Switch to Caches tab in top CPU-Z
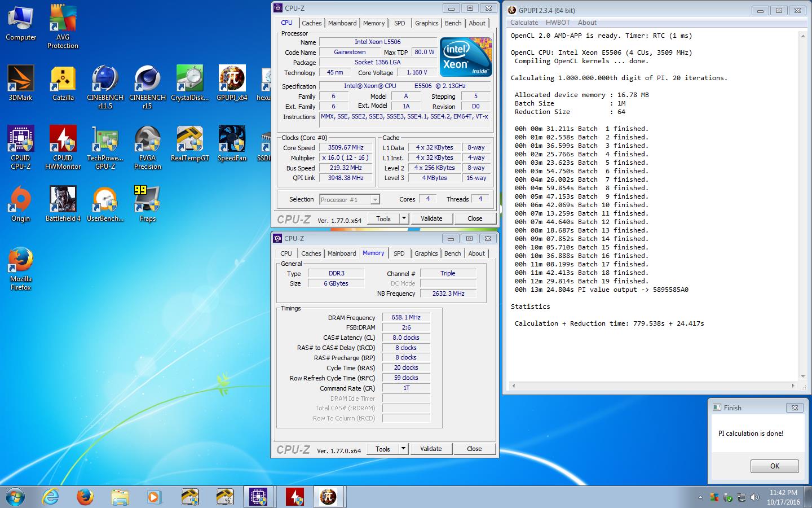This screenshot has width=812, height=508. pos(311,23)
